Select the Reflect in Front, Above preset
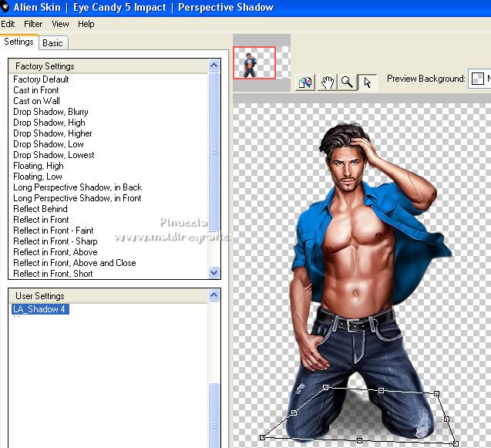491x448 pixels. [55, 252]
